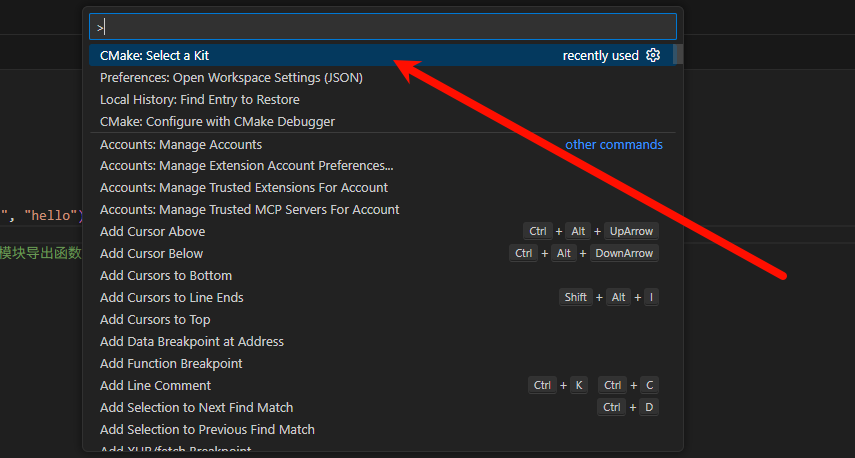Screen dimensions: 855x458
Task: Run Add Cursor Above command
Action: coord(381,232)
